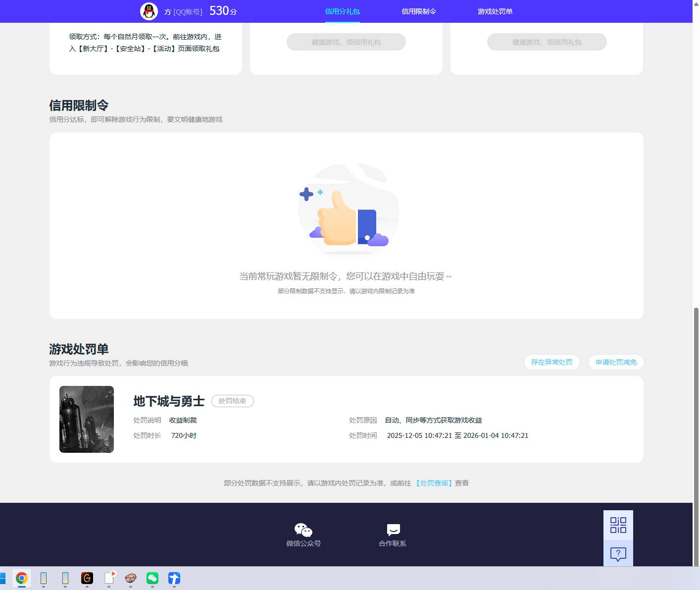Click the 处罚结束 status badge

click(233, 401)
